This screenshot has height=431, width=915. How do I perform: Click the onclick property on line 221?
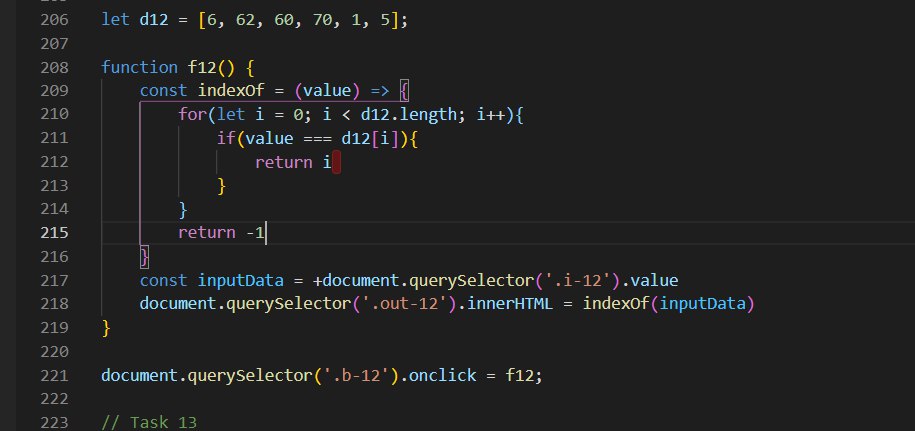point(442,375)
